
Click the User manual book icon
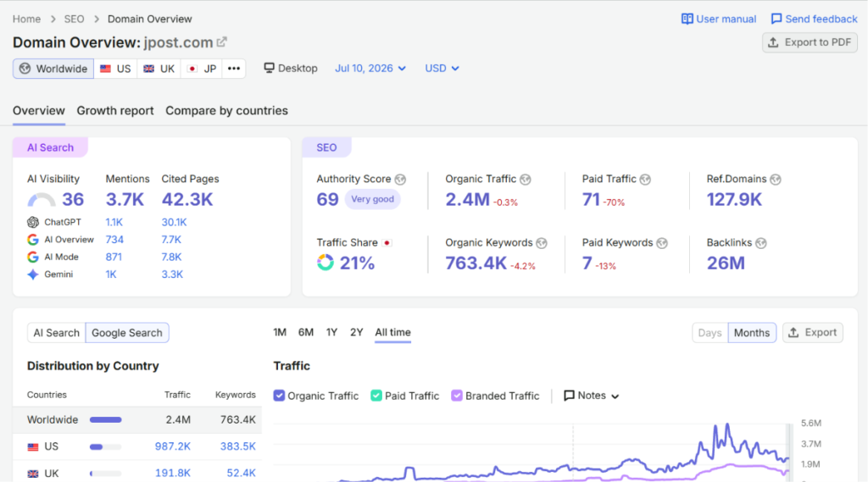(x=687, y=19)
